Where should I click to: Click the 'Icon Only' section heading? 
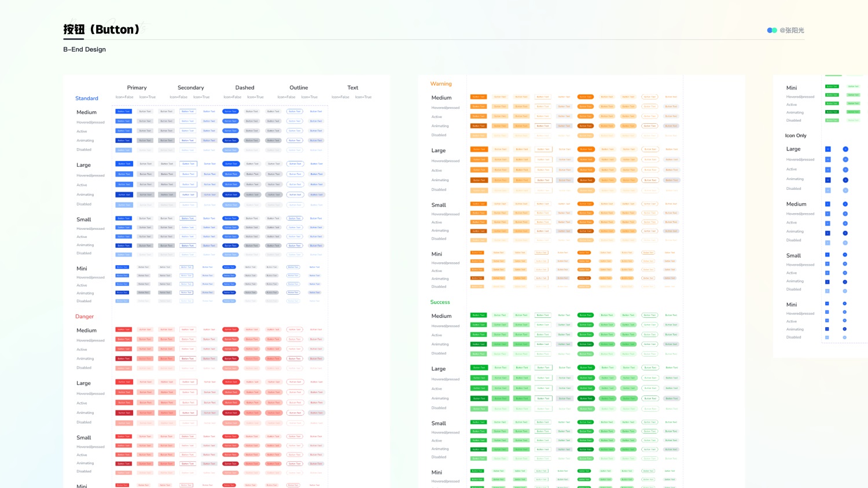[x=796, y=135]
